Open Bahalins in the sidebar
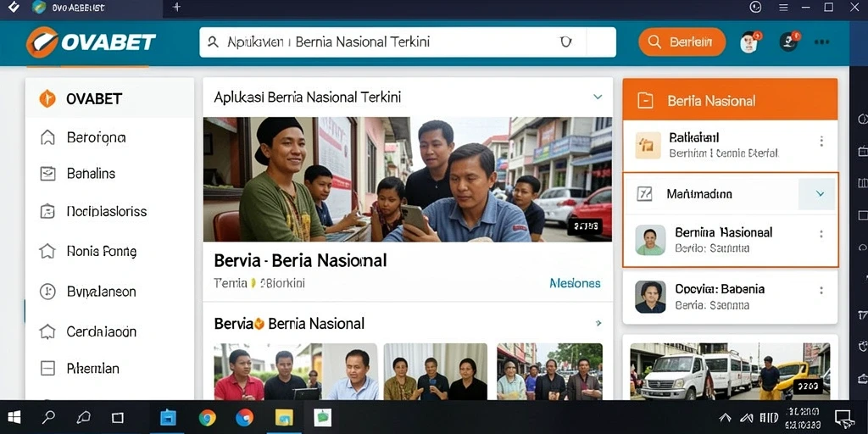Screen dimensions: 868x434 (91, 174)
